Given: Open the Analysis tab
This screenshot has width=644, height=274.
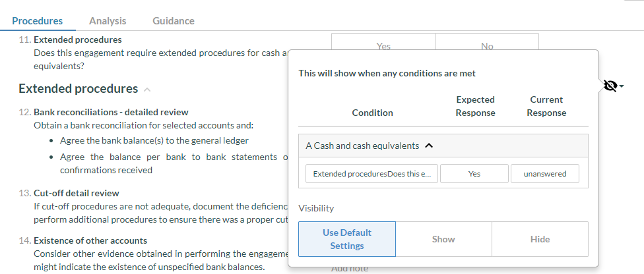Looking at the screenshot, I should coord(108,20).
